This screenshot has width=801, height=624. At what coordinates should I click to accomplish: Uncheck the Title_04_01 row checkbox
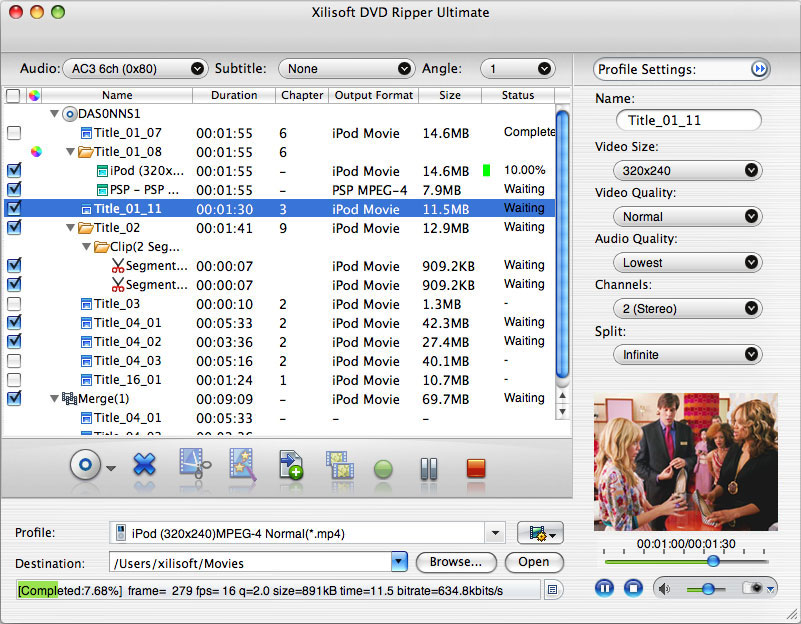[x=13, y=323]
